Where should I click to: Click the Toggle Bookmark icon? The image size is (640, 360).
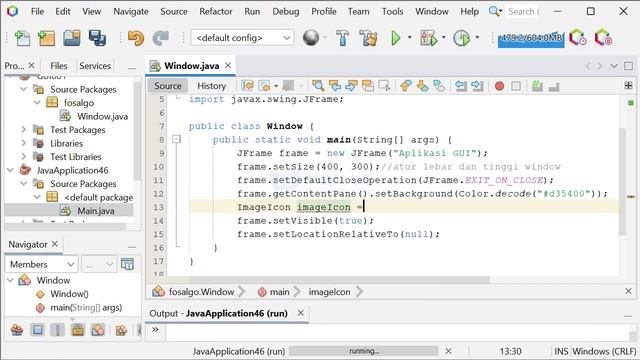439,86
